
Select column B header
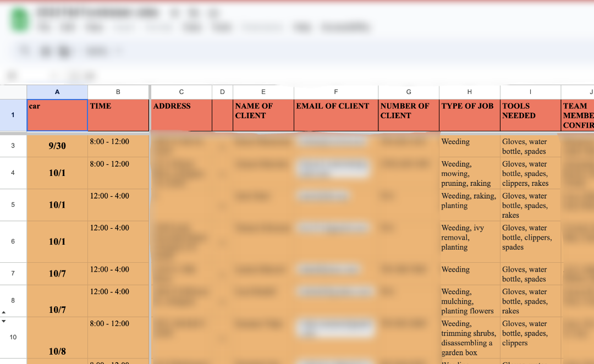[118, 92]
